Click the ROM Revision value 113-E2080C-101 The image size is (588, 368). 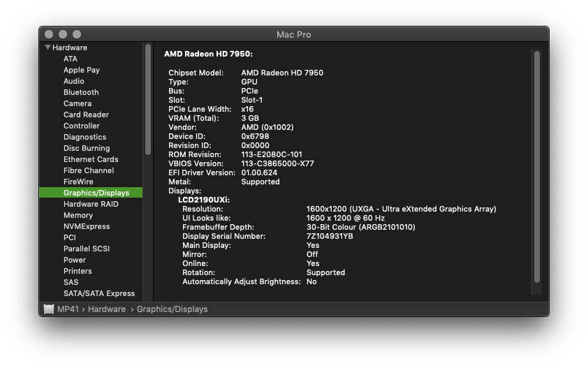click(272, 154)
